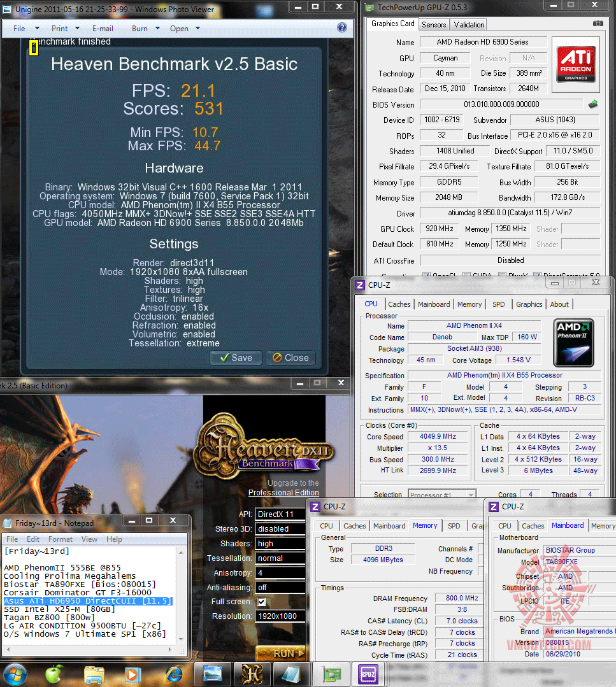
Task: Click the CPU-Z title bar icon of CPU window
Action: click(x=360, y=285)
